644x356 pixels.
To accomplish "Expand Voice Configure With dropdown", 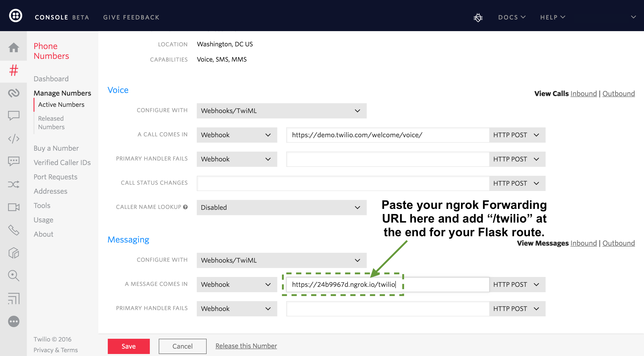I will [x=281, y=111].
